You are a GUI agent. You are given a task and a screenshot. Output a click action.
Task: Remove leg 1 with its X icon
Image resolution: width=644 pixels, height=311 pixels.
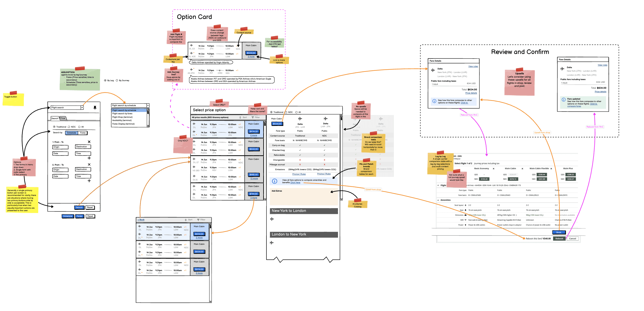point(89,142)
